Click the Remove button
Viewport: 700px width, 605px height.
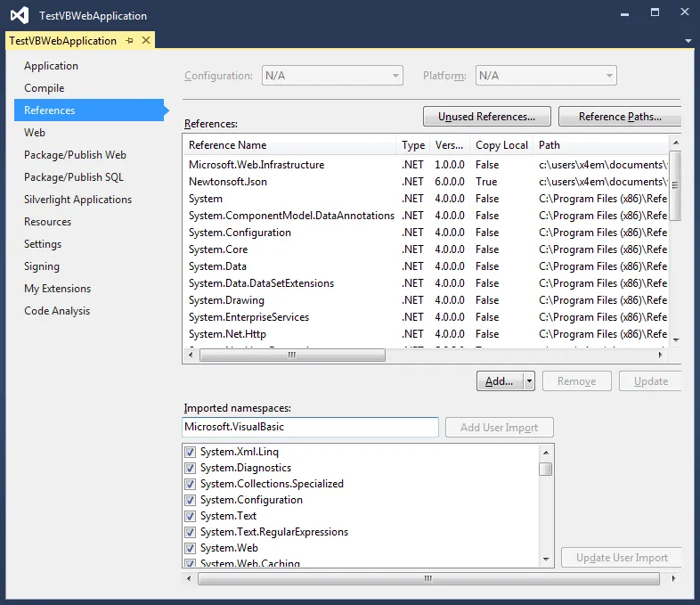click(577, 381)
